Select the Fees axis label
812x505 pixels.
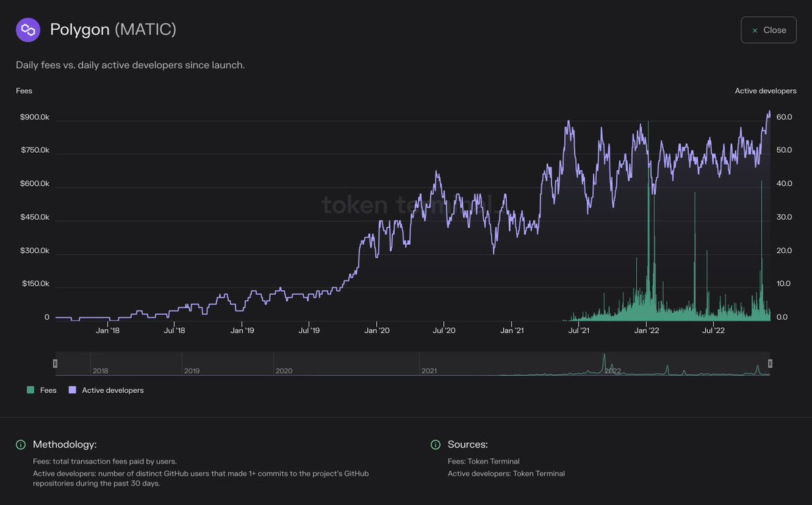point(24,91)
